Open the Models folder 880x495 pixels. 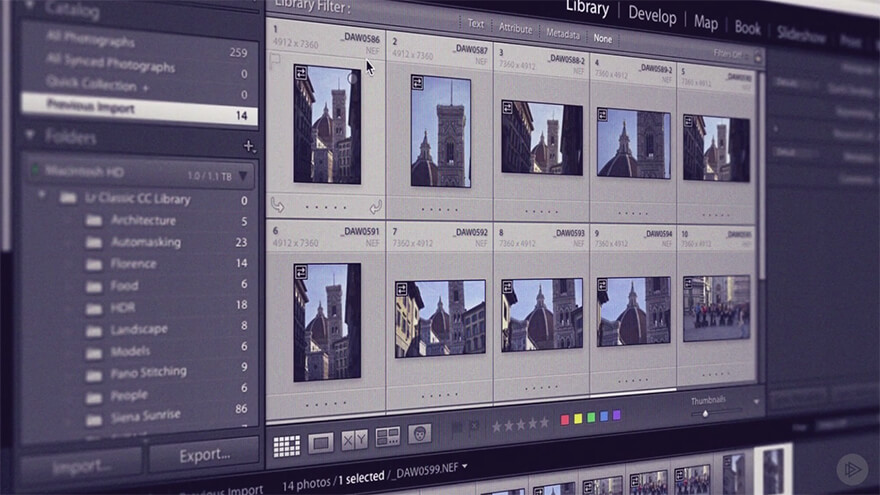coord(130,351)
